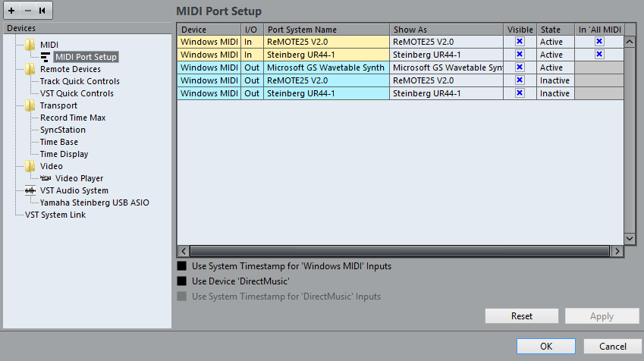Toggle In 'All MIDI' for ReMOTE25 input
The height and width of the screenshot is (361, 644).
click(x=599, y=42)
